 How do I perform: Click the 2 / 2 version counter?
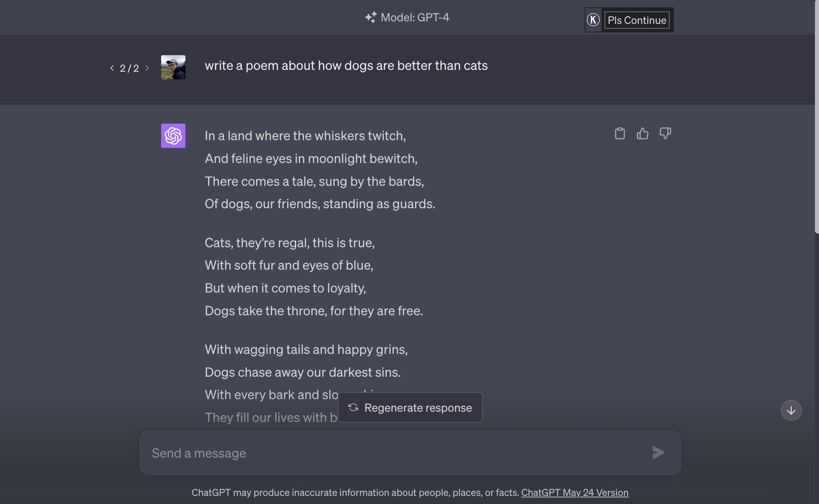coord(130,68)
